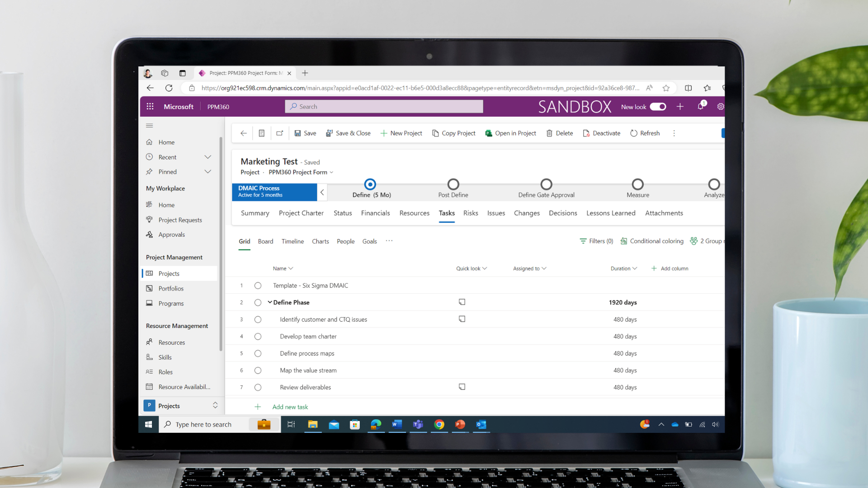Screen dimensions: 868x488
Task: Switch to the Financials tab
Action: [375, 213]
